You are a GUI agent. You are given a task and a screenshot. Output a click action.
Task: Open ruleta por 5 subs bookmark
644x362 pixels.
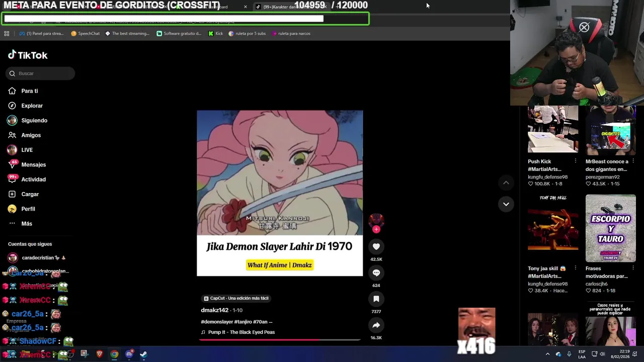pyautogui.click(x=247, y=34)
